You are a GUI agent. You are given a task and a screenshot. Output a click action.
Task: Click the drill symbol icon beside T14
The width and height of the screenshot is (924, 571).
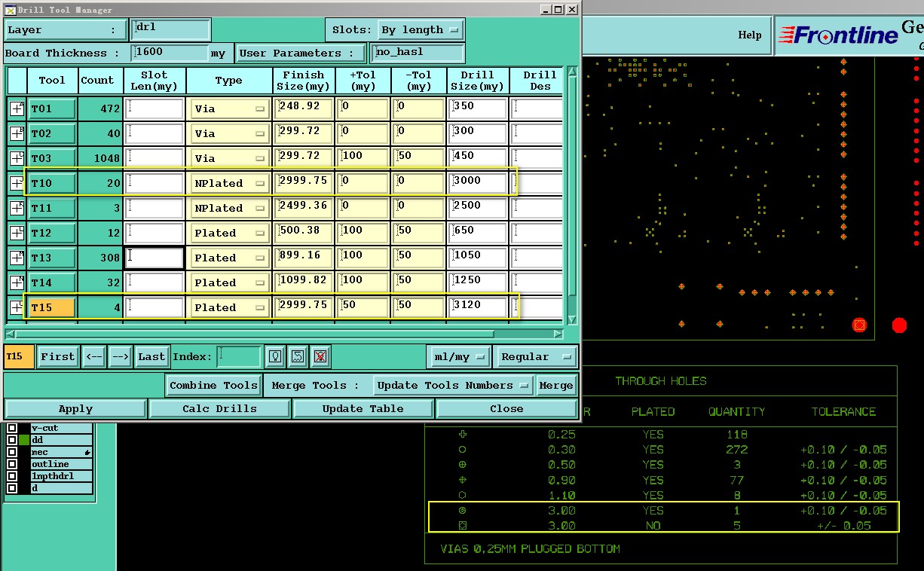point(17,282)
